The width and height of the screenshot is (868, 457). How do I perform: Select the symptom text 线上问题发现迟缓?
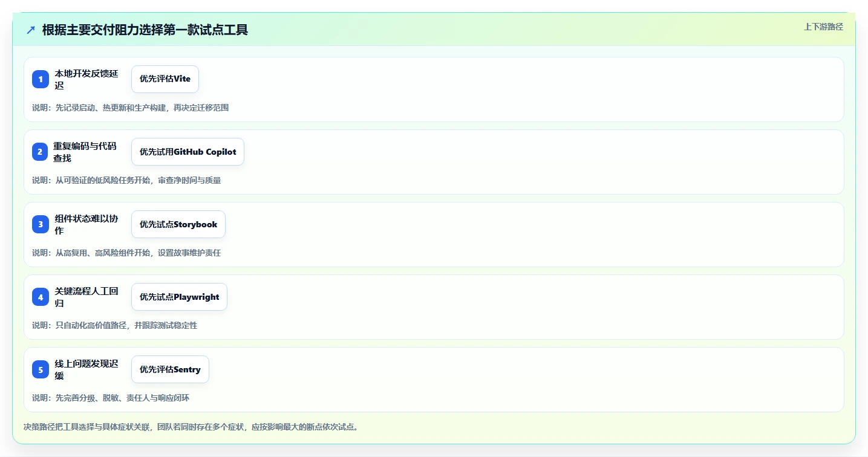point(86,369)
